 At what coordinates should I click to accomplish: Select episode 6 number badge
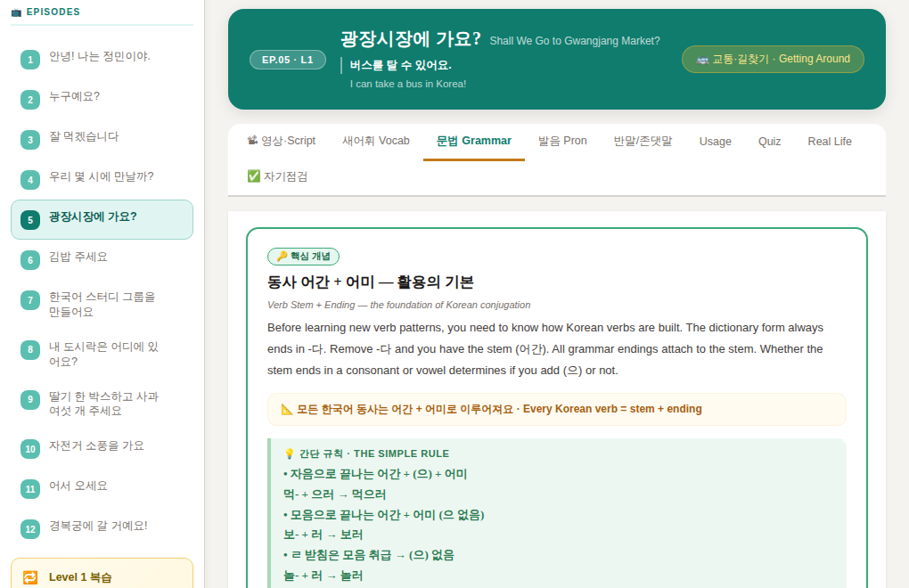pos(30,260)
